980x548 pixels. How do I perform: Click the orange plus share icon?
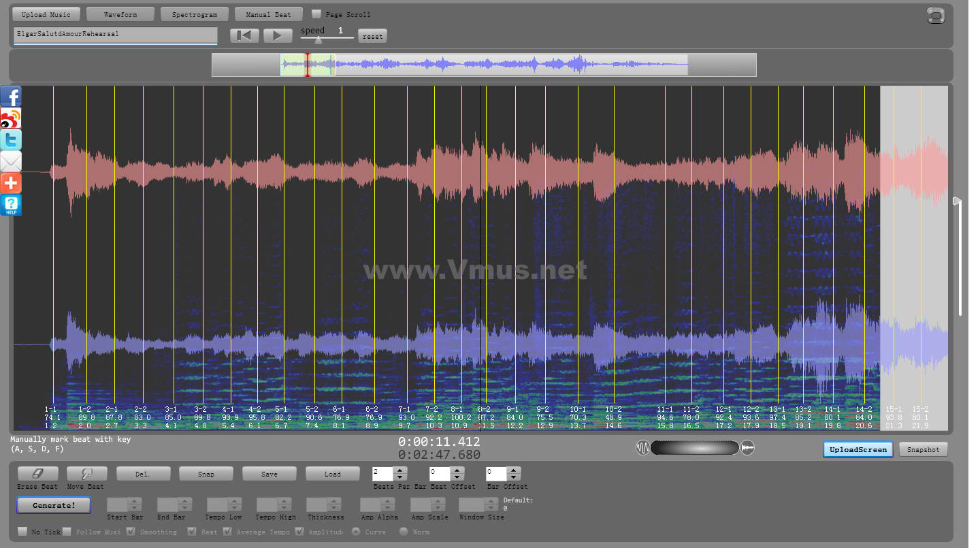(11, 183)
